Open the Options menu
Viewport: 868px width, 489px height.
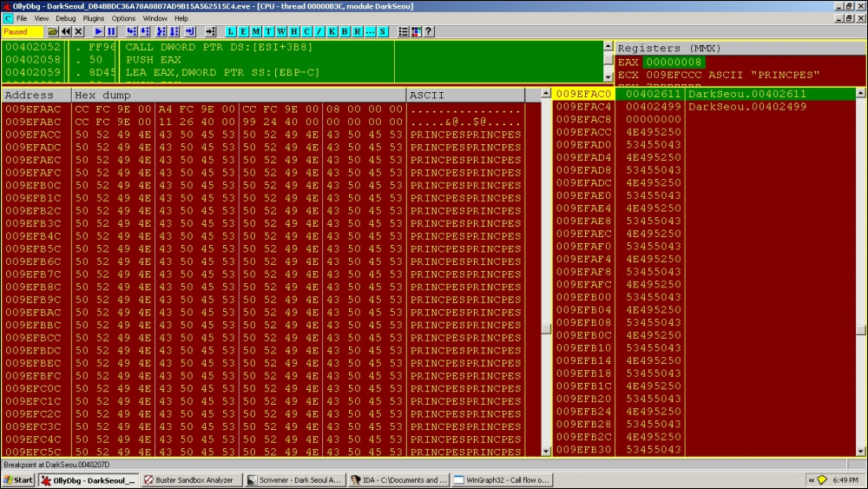123,18
